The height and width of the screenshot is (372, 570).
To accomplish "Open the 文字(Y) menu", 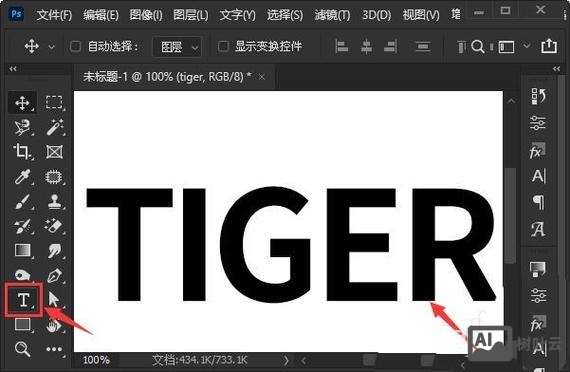I will point(237,15).
